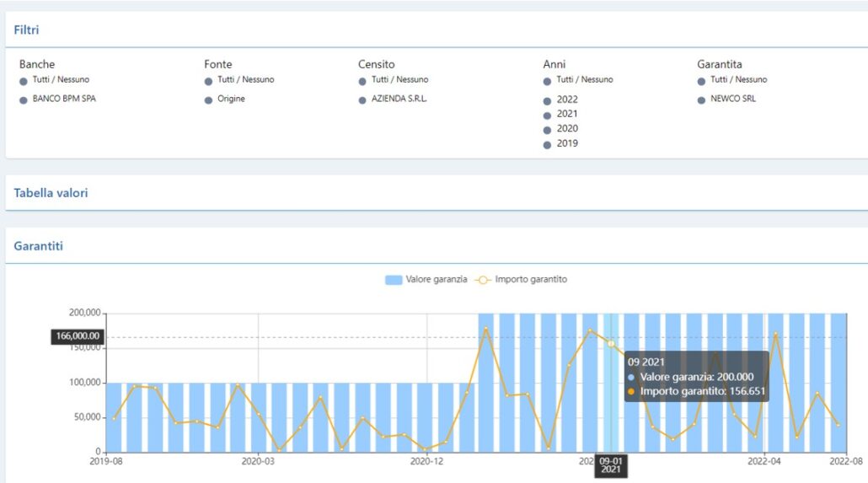This screenshot has height=483, width=868.
Task: Click the highlighted line point at 09 2021
Action: click(611, 344)
